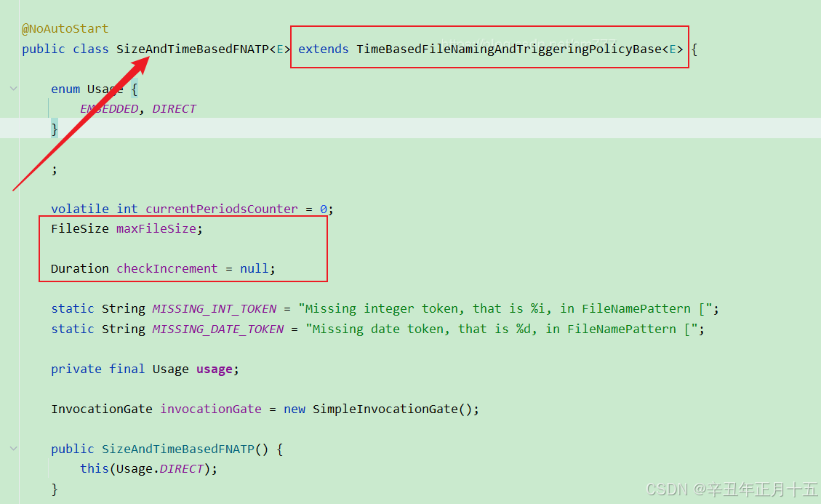Click the Duration type name
Viewport: 821px width, 504px height.
coord(79,269)
